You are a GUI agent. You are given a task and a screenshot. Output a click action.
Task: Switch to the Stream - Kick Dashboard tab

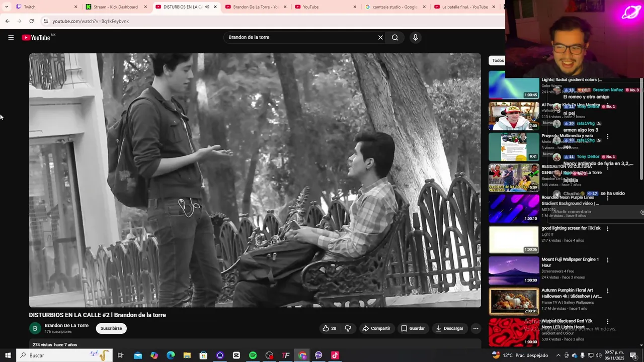[x=117, y=7]
